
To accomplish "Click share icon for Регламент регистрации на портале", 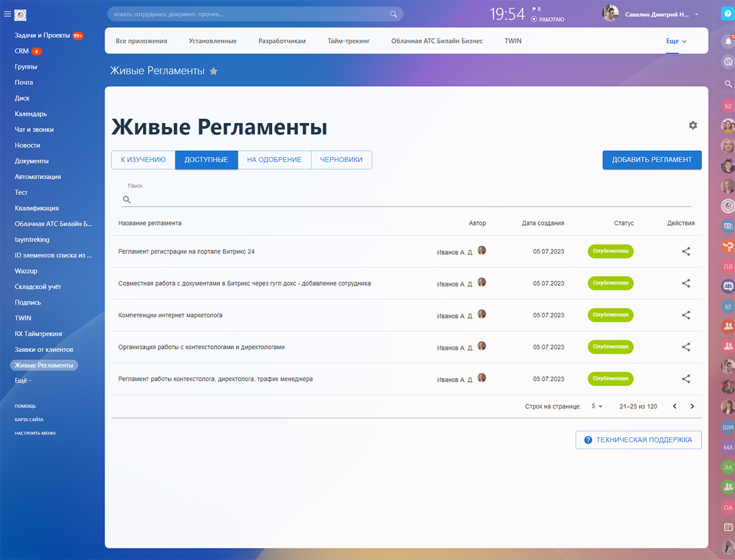I will coord(686,251).
